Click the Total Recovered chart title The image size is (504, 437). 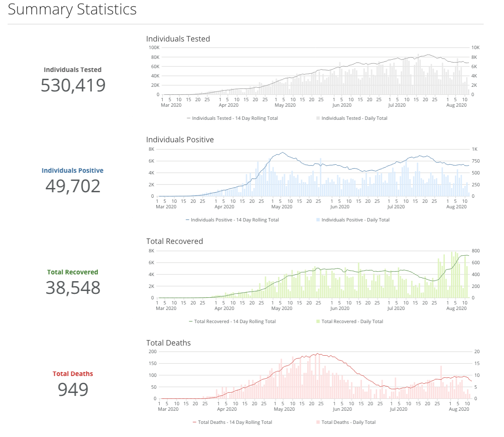click(x=174, y=241)
